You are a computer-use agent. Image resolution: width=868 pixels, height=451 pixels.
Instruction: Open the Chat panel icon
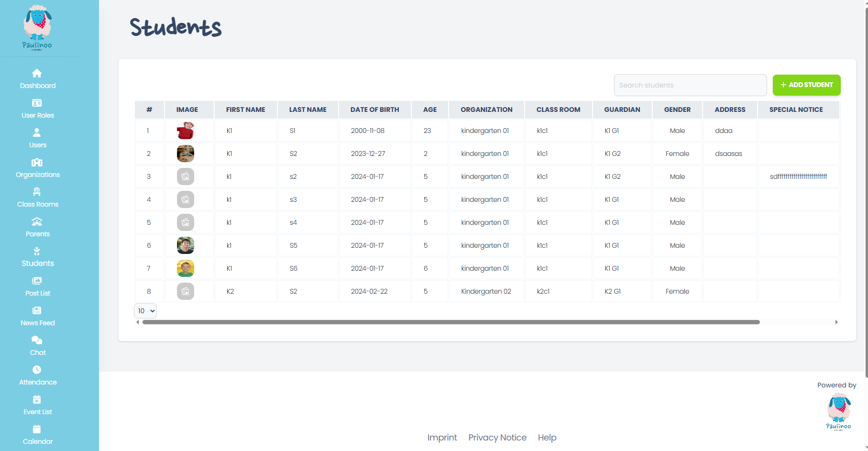click(37, 346)
